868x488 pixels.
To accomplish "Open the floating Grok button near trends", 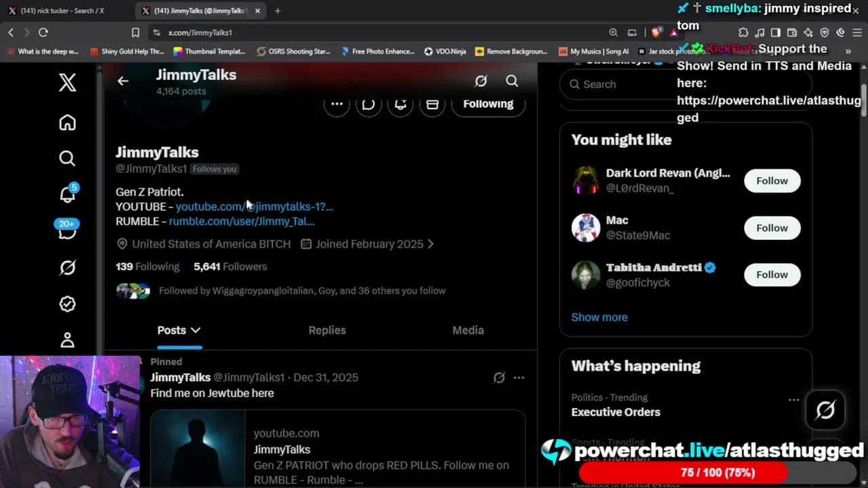I will (x=825, y=410).
